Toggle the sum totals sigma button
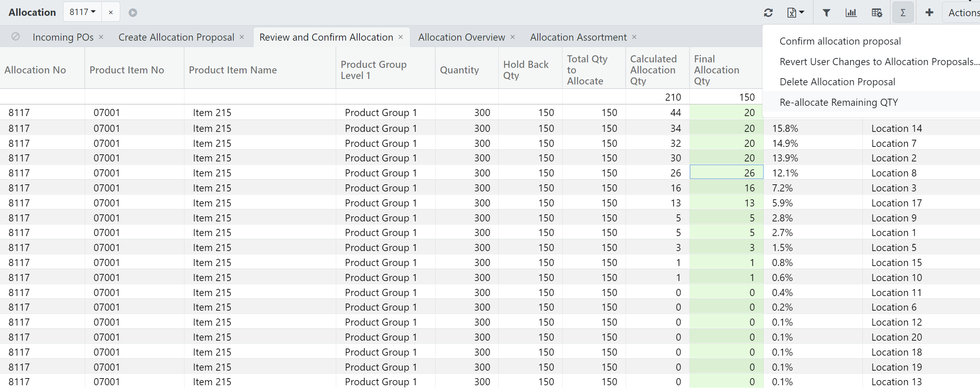980x388 pixels. tap(903, 13)
